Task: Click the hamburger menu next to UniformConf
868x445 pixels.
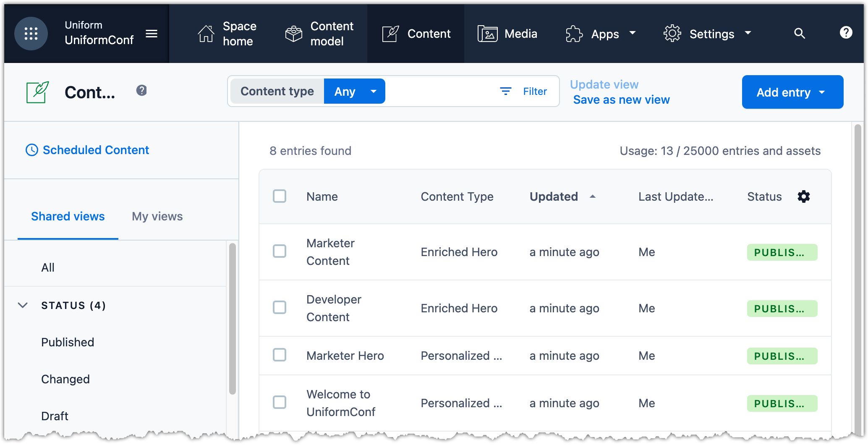Action: coord(152,34)
